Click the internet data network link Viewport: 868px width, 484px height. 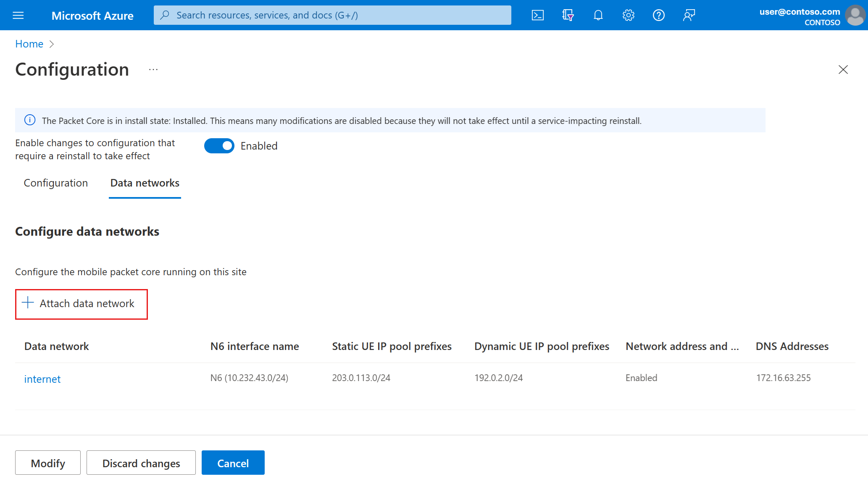click(42, 379)
